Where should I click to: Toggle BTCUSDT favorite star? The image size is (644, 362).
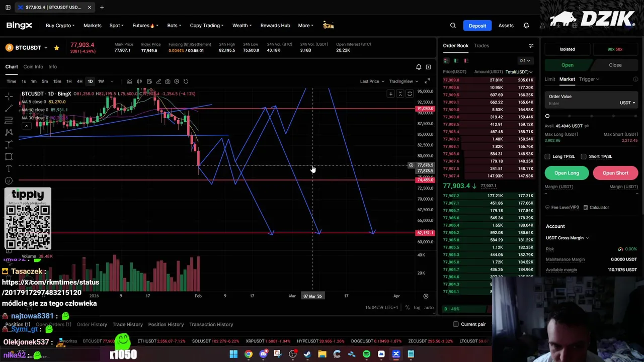(x=56, y=48)
